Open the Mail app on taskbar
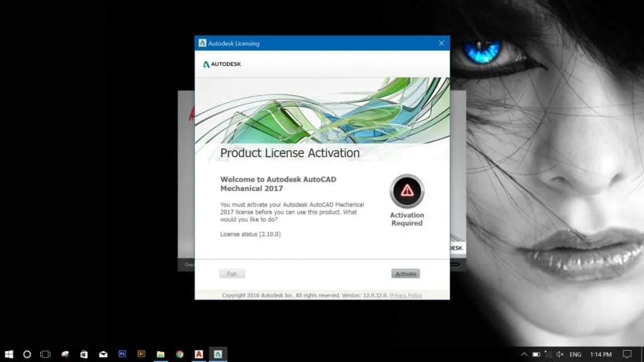This screenshot has width=644, height=362. [x=103, y=354]
